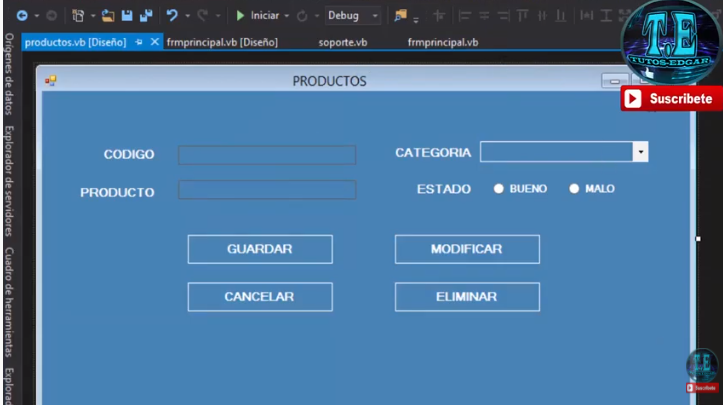The height and width of the screenshot is (405, 723).
Task: Click the CODIGO text box
Action: coord(267,155)
